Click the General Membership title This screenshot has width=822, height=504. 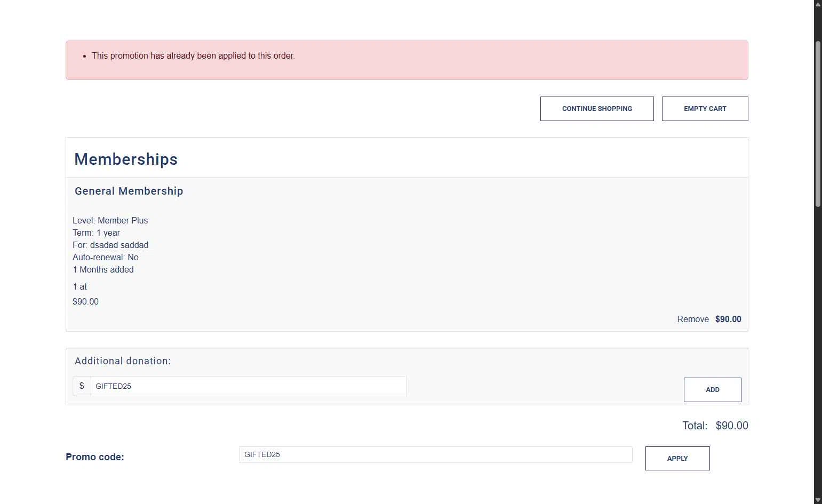click(129, 191)
